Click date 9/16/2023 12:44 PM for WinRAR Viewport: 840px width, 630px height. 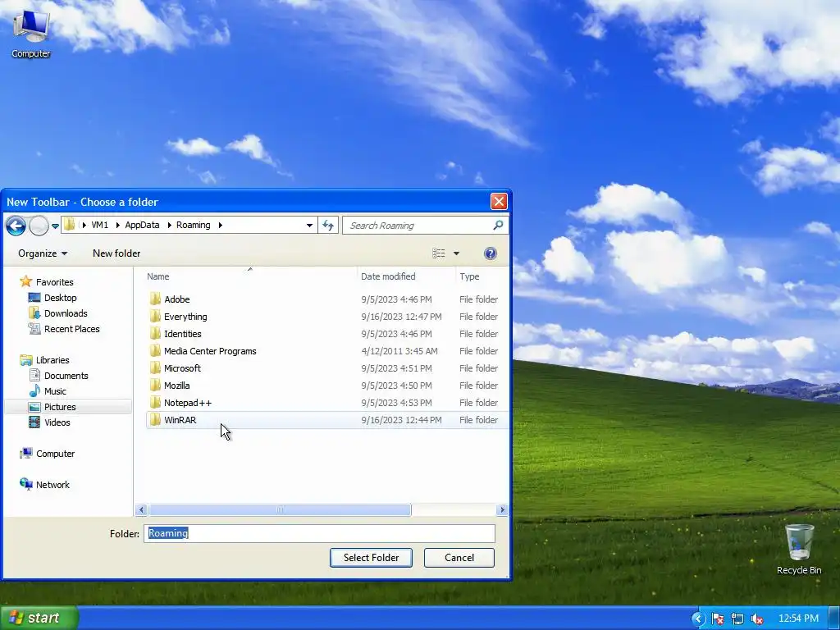401,420
